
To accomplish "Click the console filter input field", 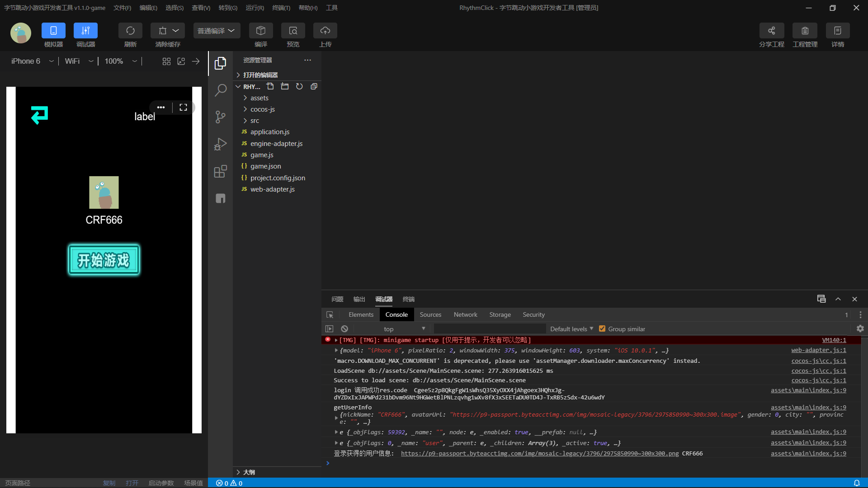I will tap(490, 329).
